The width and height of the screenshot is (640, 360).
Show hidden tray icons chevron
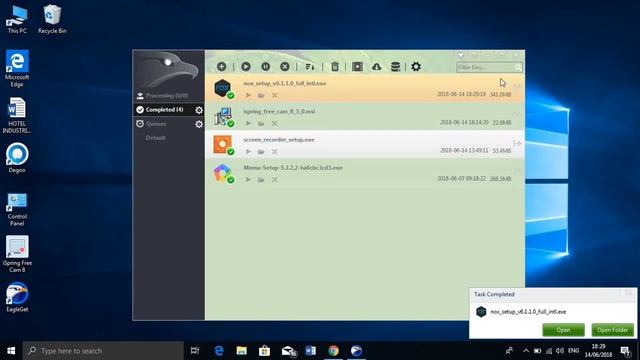(526, 351)
